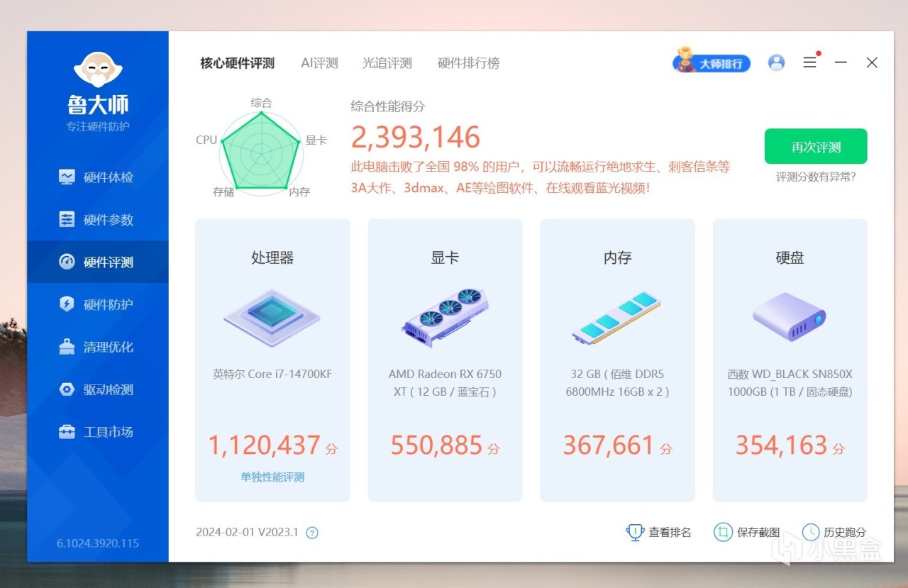Open 驱动检测 in the sidebar
This screenshot has width=908, height=588.
click(x=98, y=389)
